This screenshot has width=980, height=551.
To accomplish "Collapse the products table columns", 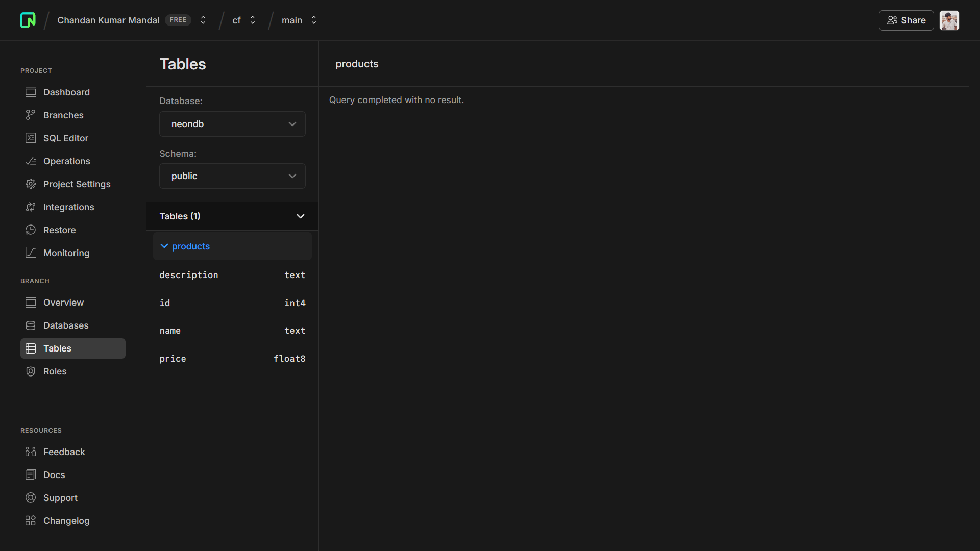I will tap(164, 246).
